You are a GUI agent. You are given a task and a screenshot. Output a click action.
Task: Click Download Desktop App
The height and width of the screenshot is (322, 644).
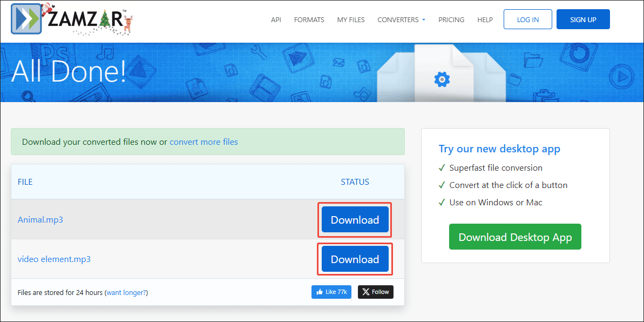(x=514, y=237)
